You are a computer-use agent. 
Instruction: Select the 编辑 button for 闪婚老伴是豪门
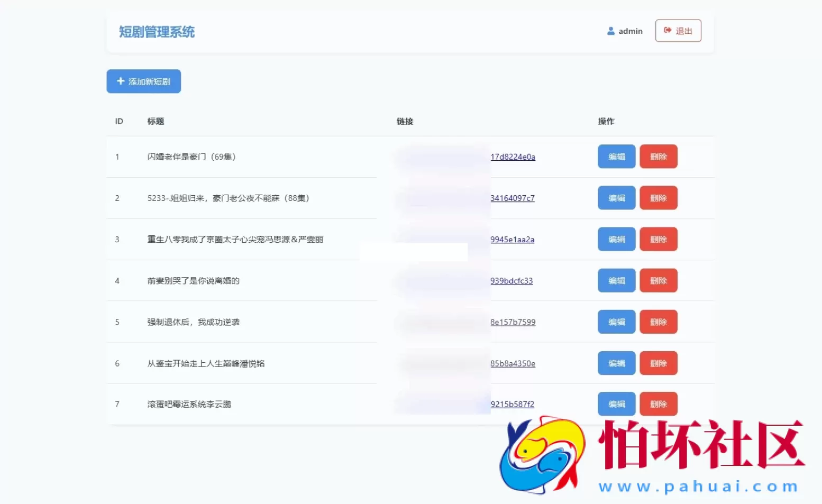point(616,157)
